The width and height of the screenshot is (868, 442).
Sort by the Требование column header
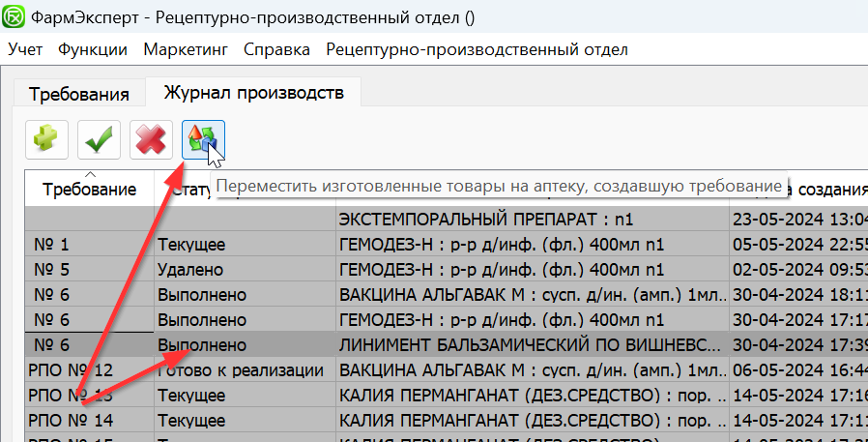click(89, 189)
